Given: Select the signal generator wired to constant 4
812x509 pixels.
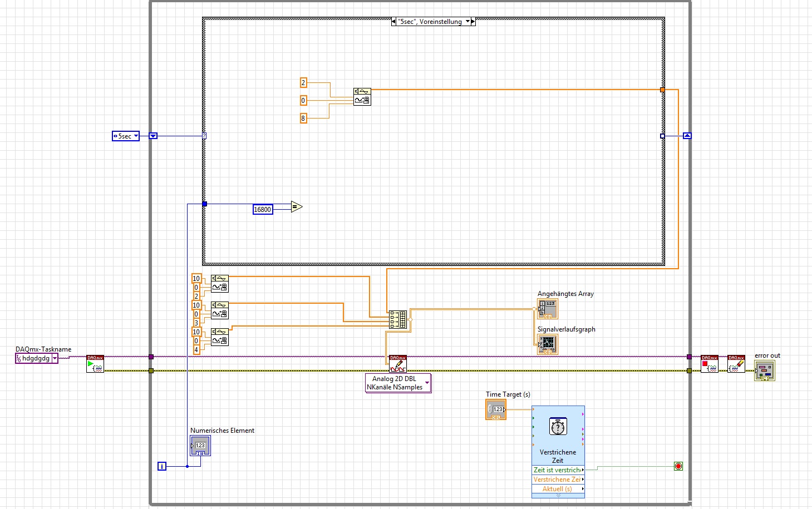Looking at the screenshot, I should pos(220,337).
